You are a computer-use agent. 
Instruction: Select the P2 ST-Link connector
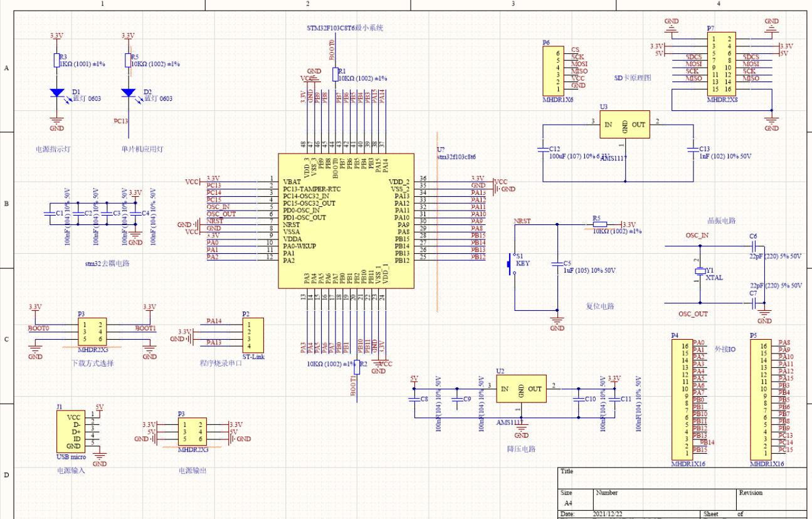coord(253,335)
